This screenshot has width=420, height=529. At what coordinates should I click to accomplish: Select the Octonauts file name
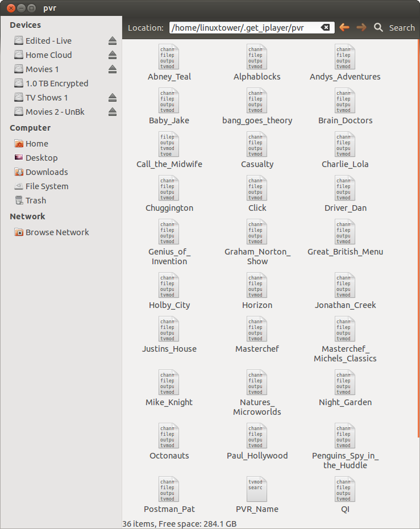pyautogui.click(x=169, y=456)
